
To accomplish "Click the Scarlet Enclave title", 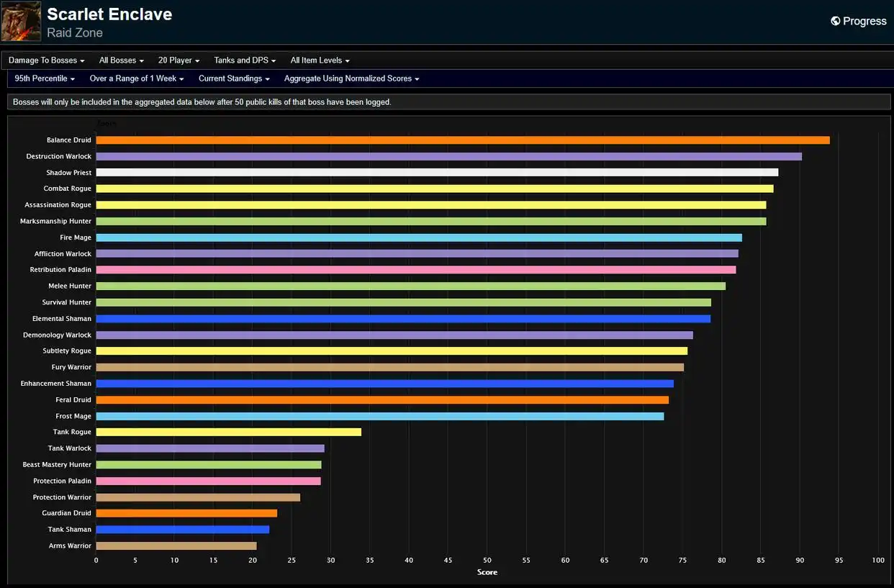I will 109,14.
